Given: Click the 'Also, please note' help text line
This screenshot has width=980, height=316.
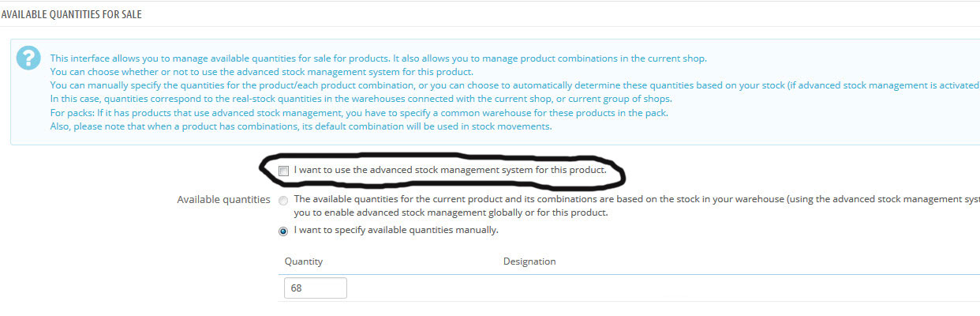Looking at the screenshot, I should pyautogui.click(x=300, y=126).
